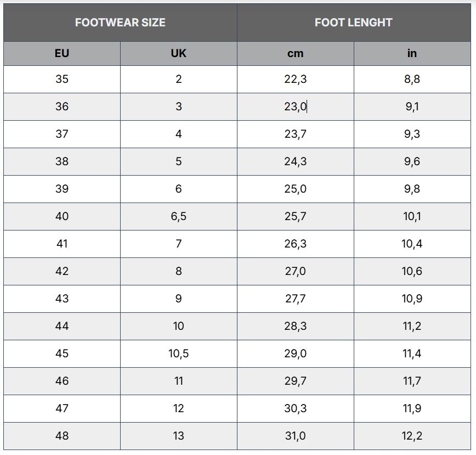Click the 27,7 cm cell

[x=295, y=299]
